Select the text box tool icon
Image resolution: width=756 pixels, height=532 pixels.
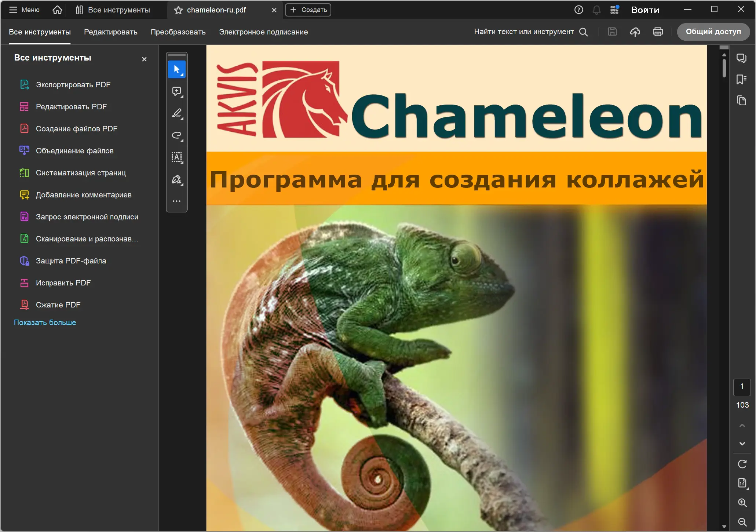tap(176, 157)
